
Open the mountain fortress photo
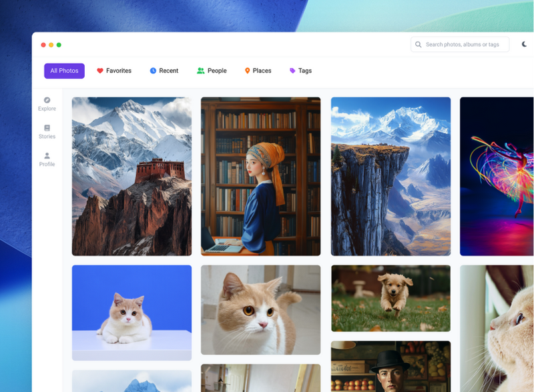(x=131, y=177)
